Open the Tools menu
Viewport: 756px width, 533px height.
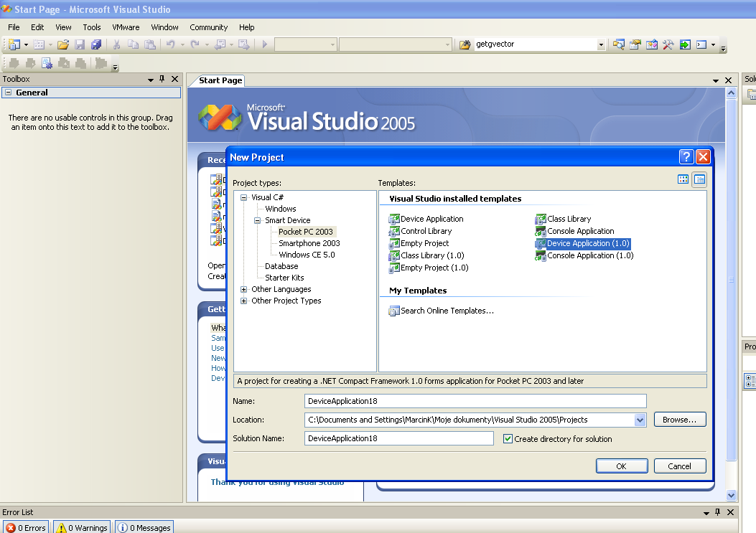[92, 27]
